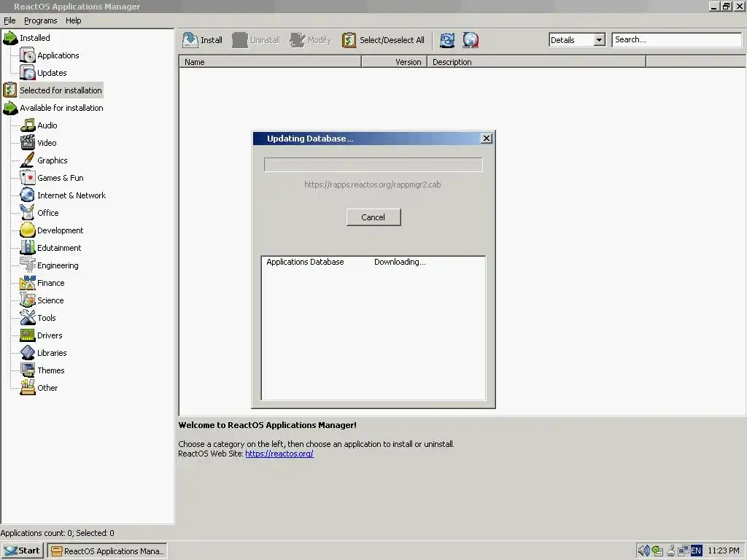Click the rappmgr2.cab URL text

373,184
